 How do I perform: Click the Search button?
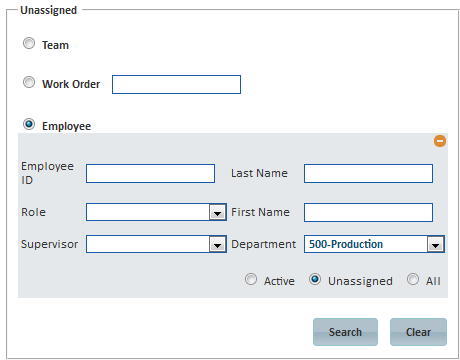point(345,332)
